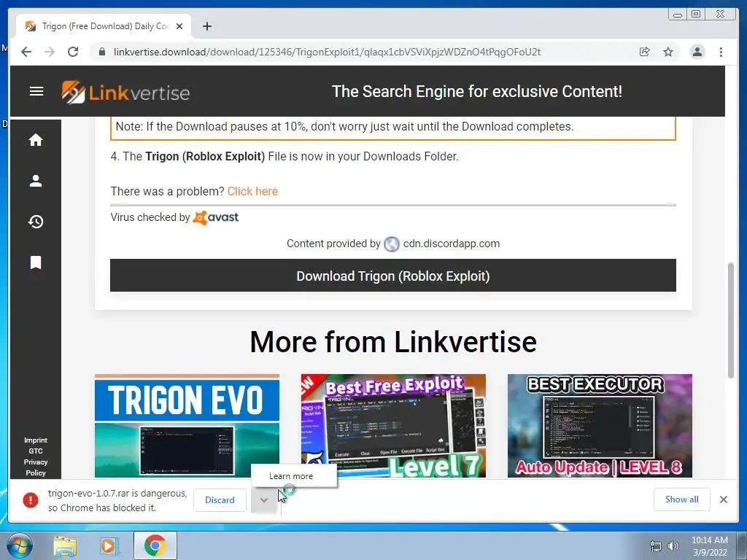Close the downloads bar
The width and height of the screenshot is (747, 560).
coord(723,499)
